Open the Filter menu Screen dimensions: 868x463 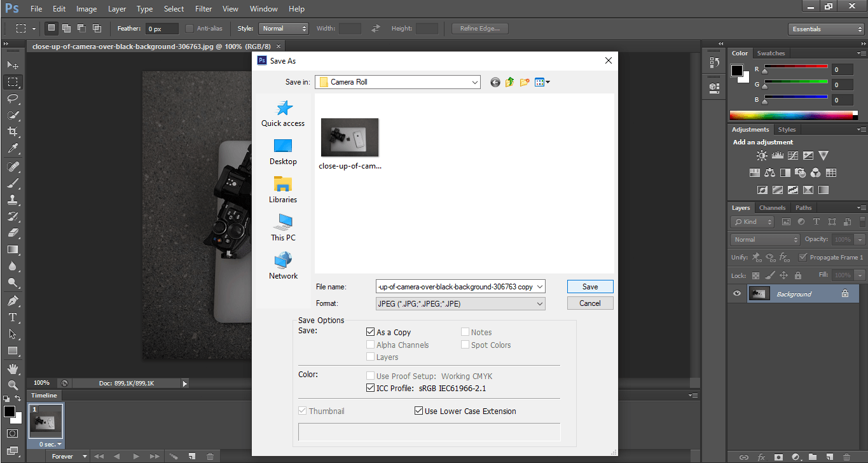(203, 8)
